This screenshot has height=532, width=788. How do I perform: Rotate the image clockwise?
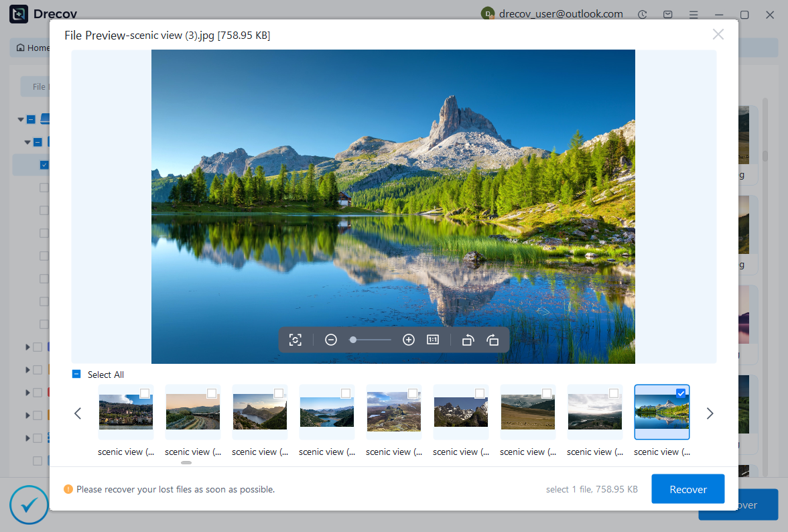tap(492, 340)
